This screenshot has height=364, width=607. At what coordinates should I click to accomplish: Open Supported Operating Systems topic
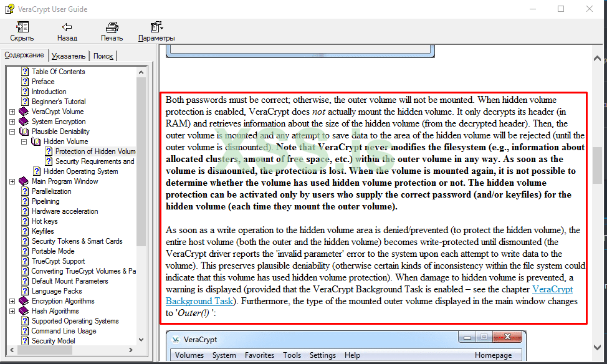click(75, 321)
